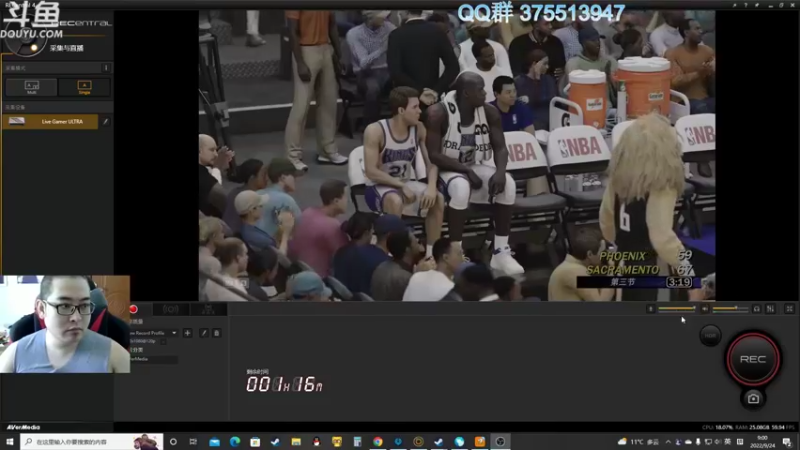
Task: Open the orange question-mark app on taskbar
Action: (480, 442)
